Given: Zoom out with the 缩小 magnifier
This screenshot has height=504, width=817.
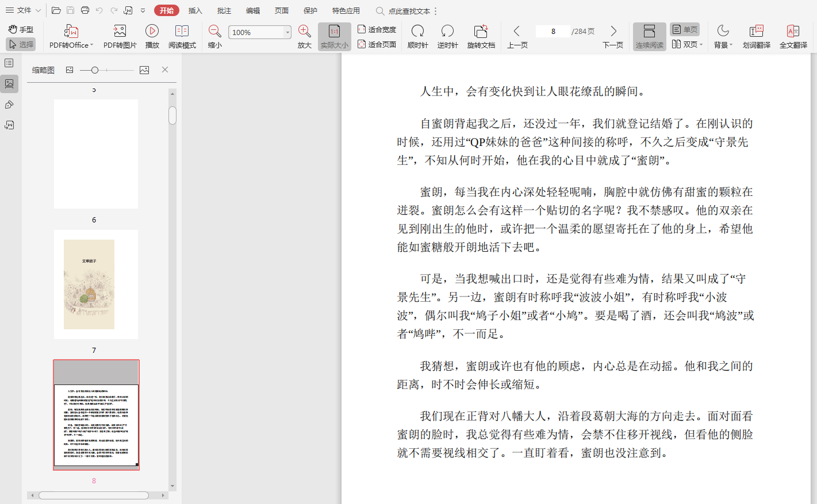Looking at the screenshot, I should coord(215,37).
